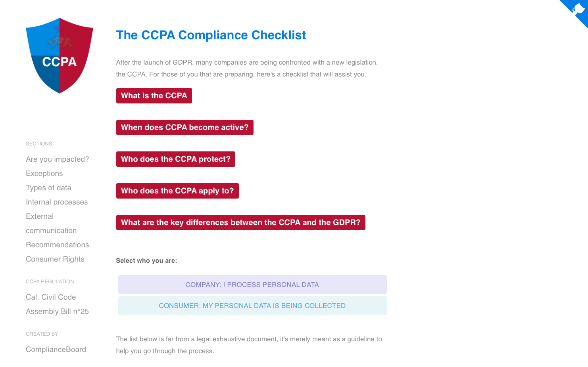
Task: Open the 'Cal. Civil Code' regulation link
Action: coord(51,297)
